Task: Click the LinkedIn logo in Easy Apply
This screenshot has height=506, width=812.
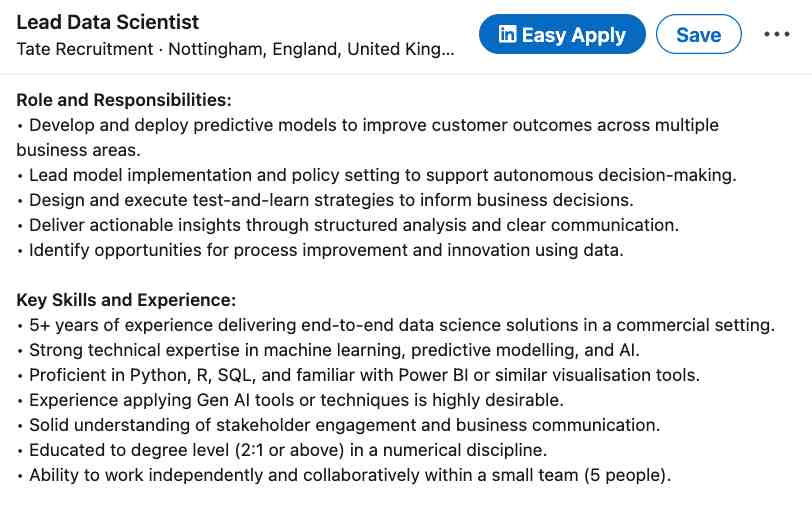Action: click(x=507, y=35)
